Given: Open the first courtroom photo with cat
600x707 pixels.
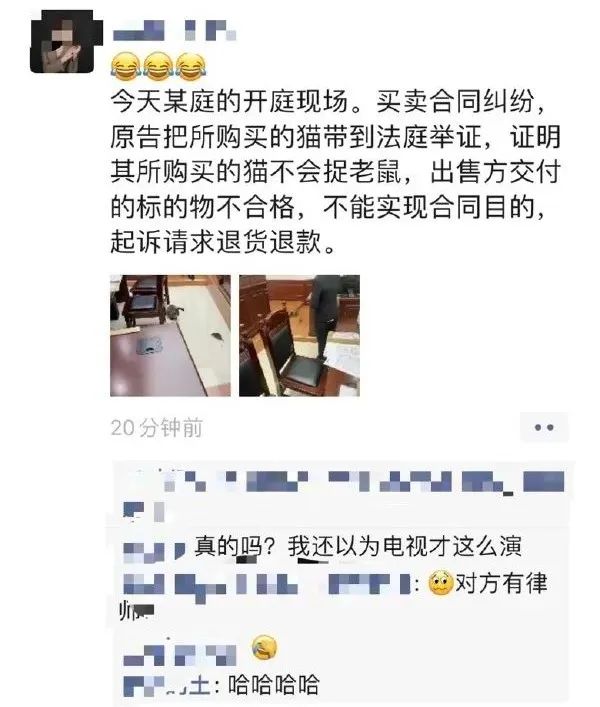Looking at the screenshot, I should 170,335.
